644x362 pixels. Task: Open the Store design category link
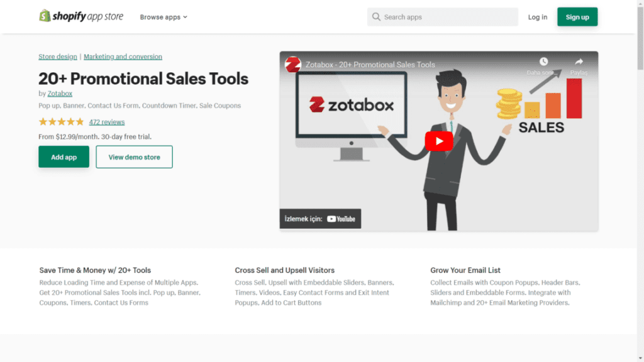57,56
